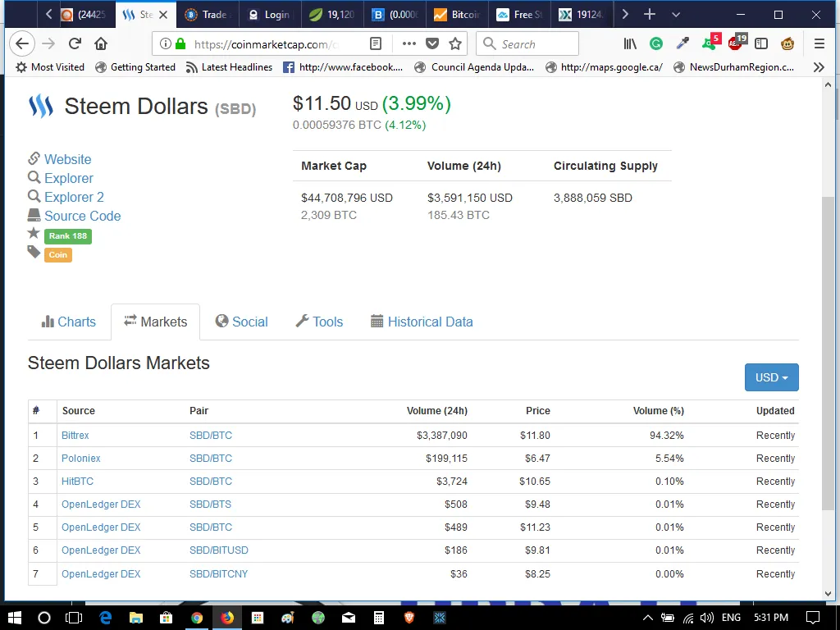The width and height of the screenshot is (840, 630).
Task: Click the forward navigation arrow
Action: (x=48, y=44)
